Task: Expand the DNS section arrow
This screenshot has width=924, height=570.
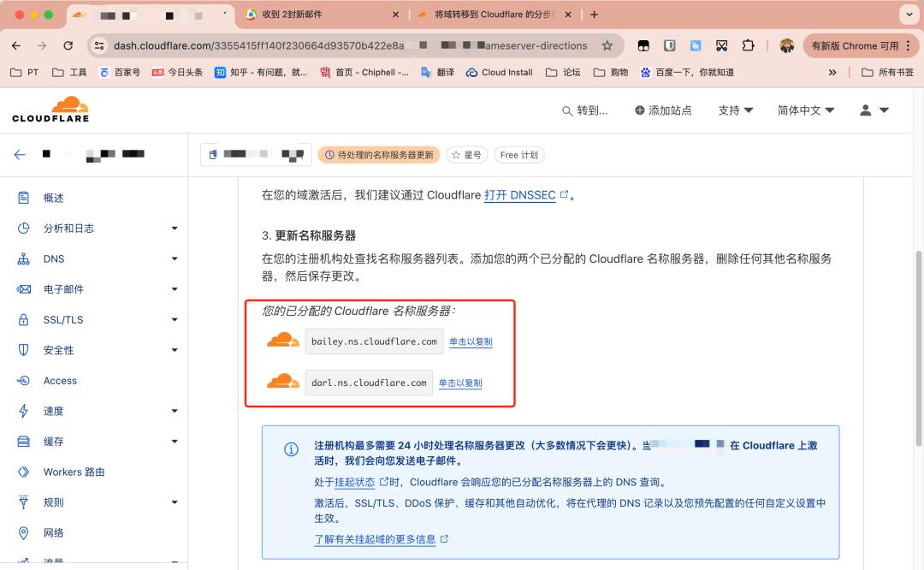Action: [x=175, y=258]
